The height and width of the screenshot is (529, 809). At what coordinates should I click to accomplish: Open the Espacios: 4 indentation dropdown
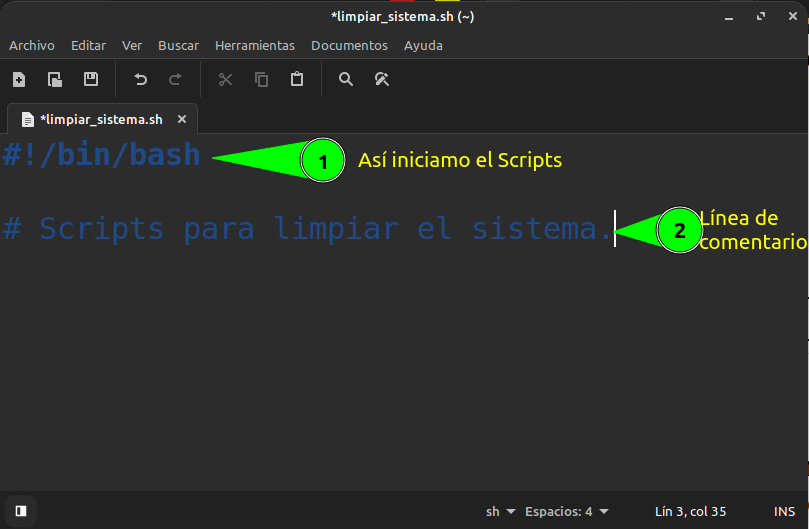567,511
